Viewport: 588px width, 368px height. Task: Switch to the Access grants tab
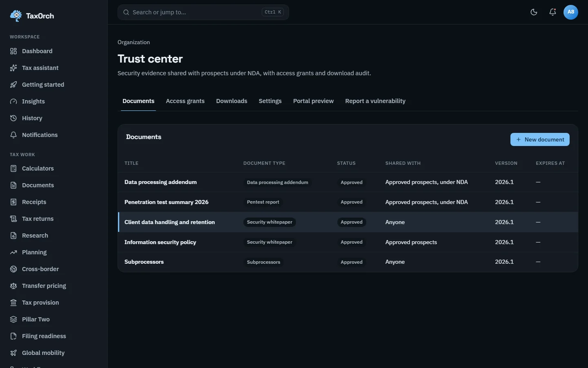tap(185, 101)
